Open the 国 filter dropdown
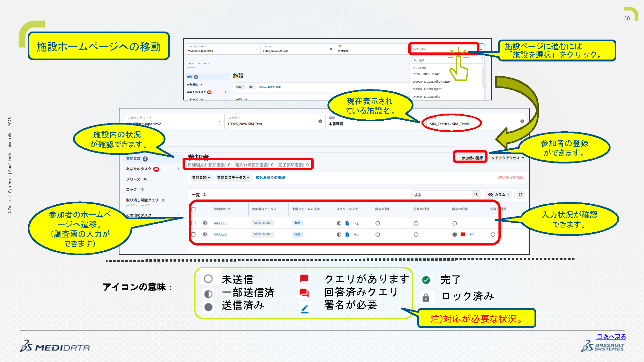644x362 pixels. pyautogui.click(x=251, y=87)
